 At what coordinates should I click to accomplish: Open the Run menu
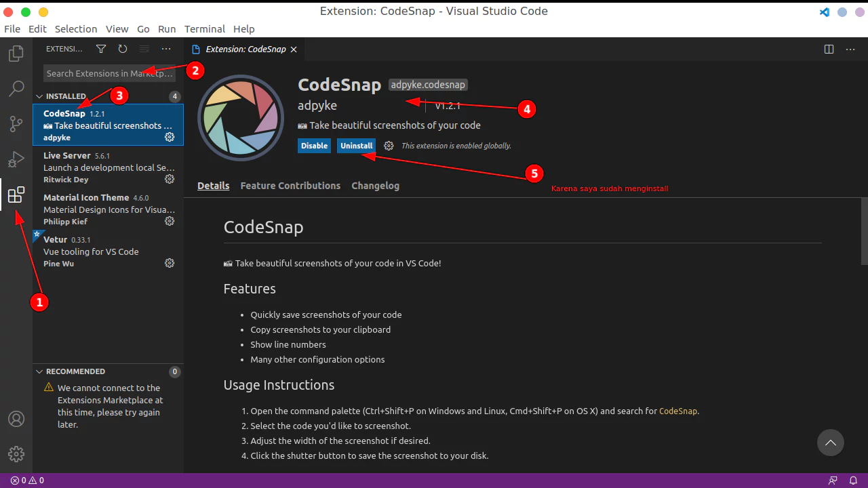(167, 29)
